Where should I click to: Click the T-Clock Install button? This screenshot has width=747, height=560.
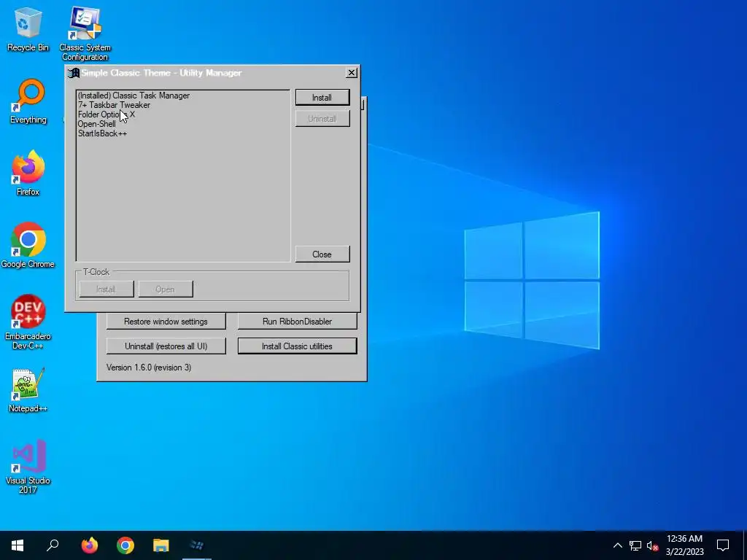(107, 289)
